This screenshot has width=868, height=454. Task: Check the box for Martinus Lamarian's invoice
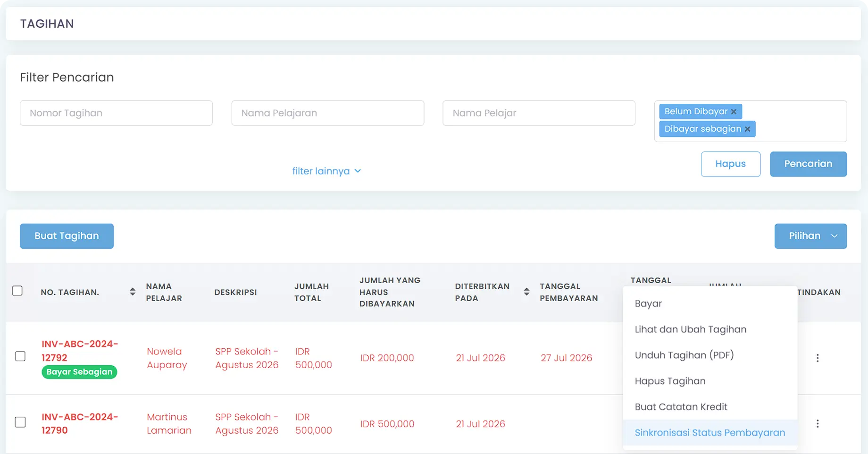(x=20, y=422)
